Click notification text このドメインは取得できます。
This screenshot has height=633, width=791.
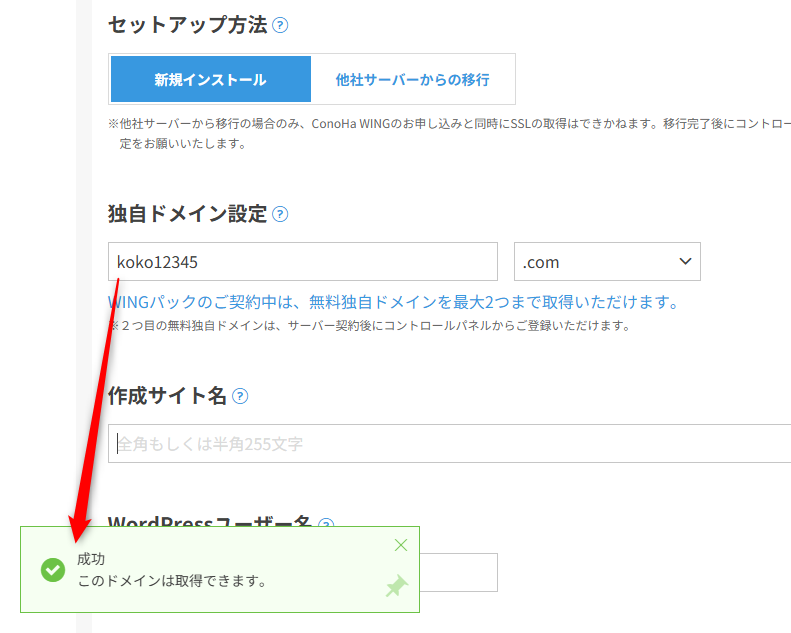[173, 581]
